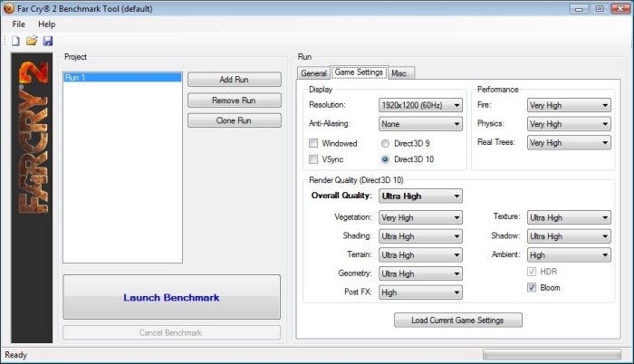Click the Far Cry 2 title bar app icon
The width and height of the screenshot is (634, 364).
click(x=9, y=8)
